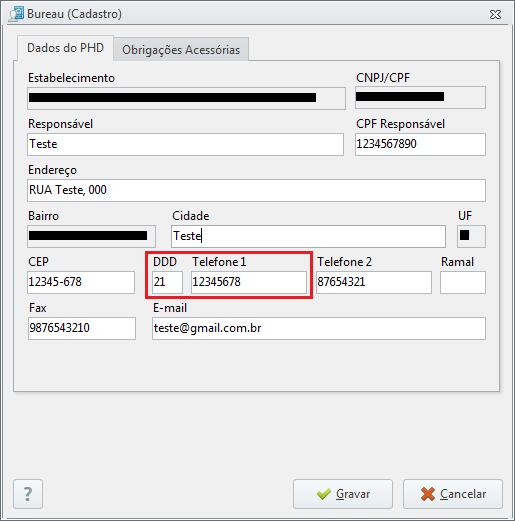Image resolution: width=515 pixels, height=521 pixels.
Task: Select the Endereço address field
Action: 256,190
